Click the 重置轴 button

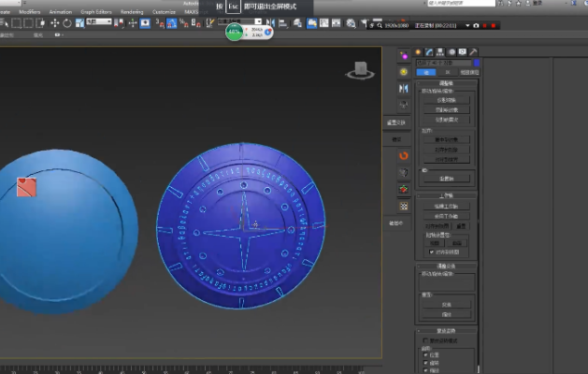pos(446,178)
